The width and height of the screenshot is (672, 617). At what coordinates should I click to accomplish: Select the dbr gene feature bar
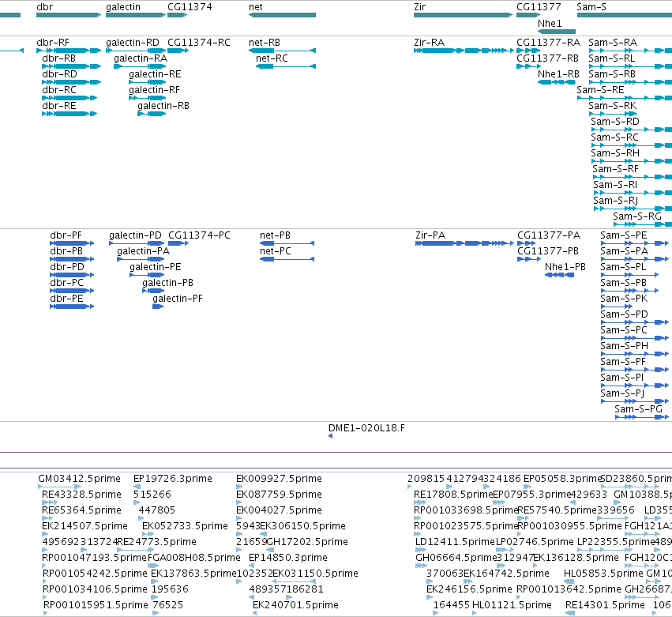click(69, 15)
